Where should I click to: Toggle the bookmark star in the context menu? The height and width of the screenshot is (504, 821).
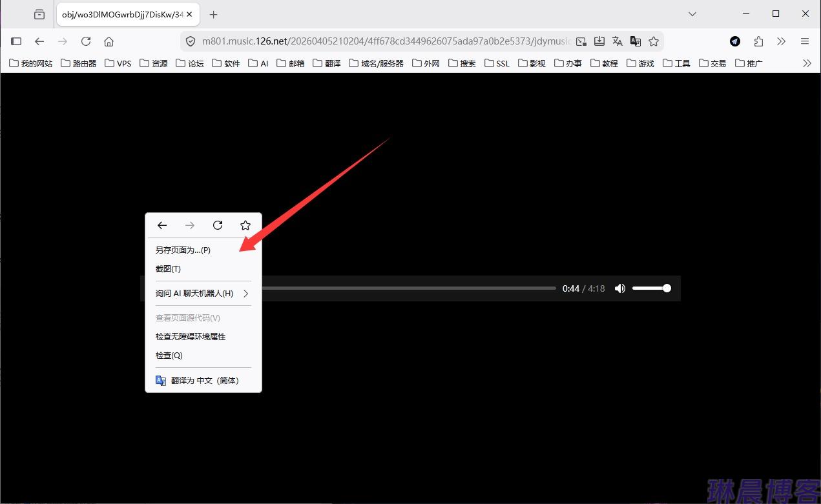point(245,225)
